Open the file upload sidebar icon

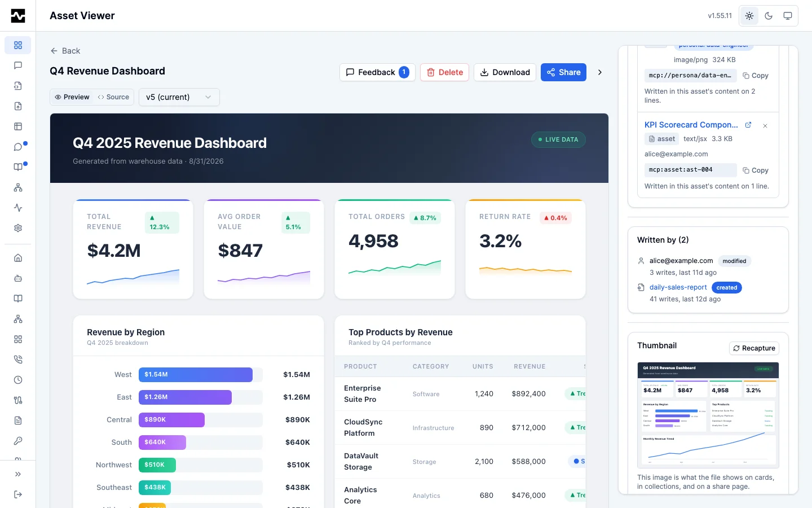click(18, 106)
